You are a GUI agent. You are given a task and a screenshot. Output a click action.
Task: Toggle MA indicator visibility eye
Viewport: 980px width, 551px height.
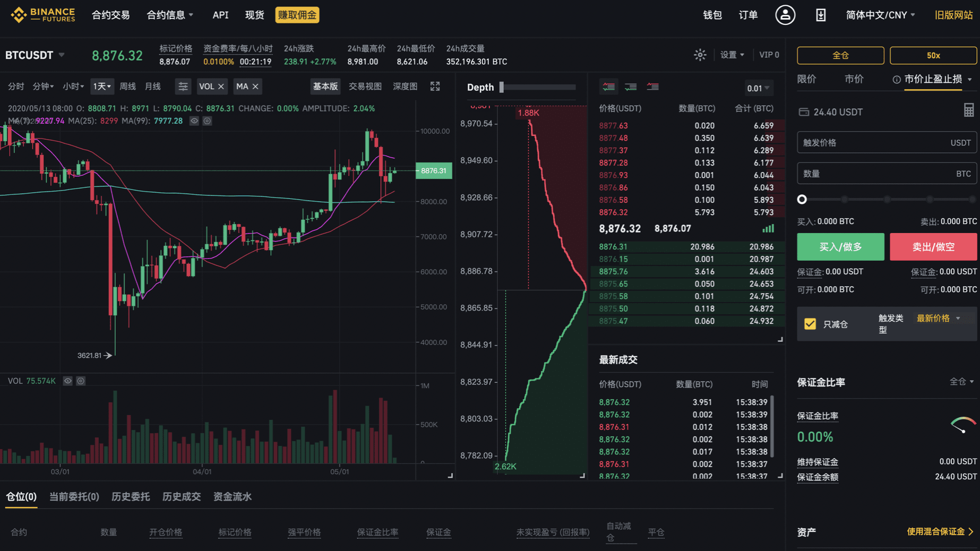tap(194, 121)
